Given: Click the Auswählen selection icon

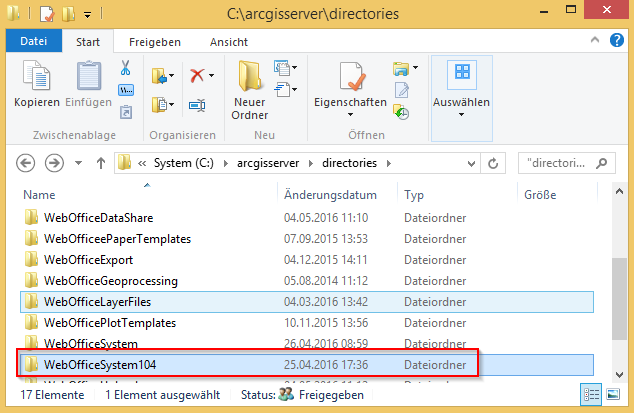Looking at the screenshot, I should (462, 75).
